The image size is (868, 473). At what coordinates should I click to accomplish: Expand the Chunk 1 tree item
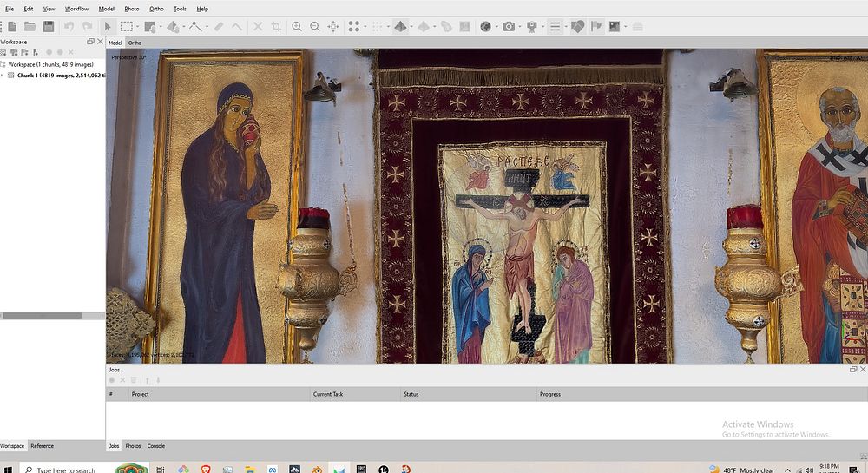point(3,76)
